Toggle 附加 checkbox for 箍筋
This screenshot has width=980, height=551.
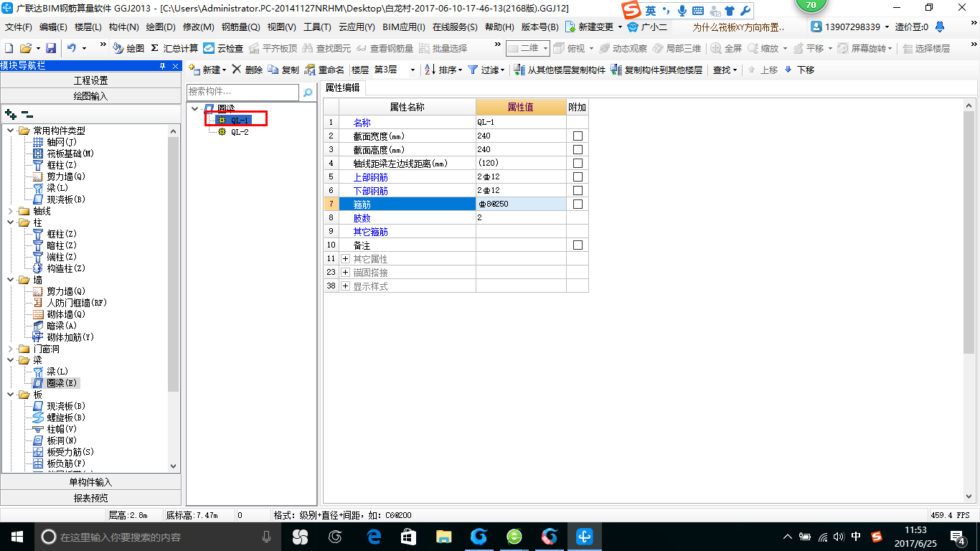[x=578, y=204]
